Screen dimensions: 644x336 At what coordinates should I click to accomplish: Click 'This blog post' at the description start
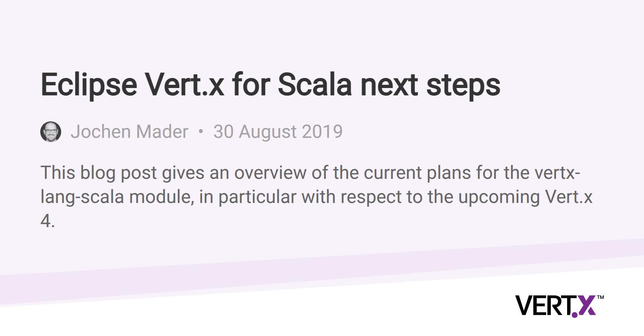click(x=99, y=173)
